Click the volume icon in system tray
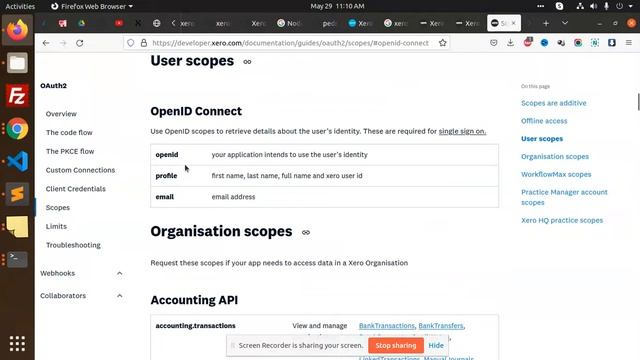Image resolution: width=640 pixels, height=360 pixels. pos(593,6)
